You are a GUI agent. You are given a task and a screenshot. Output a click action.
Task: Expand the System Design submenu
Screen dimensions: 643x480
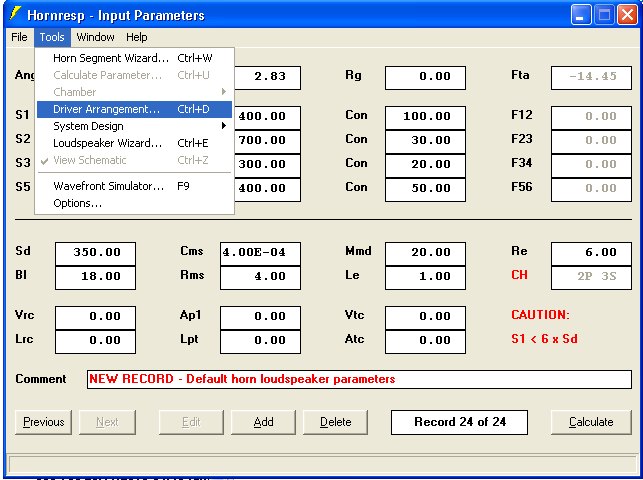[135, 126]
